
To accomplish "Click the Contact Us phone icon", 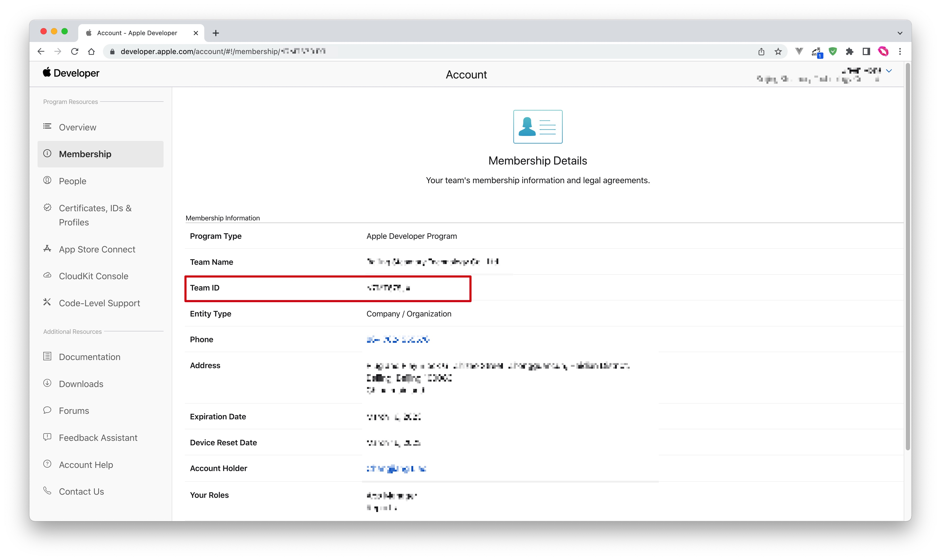I will coord(47,490).
